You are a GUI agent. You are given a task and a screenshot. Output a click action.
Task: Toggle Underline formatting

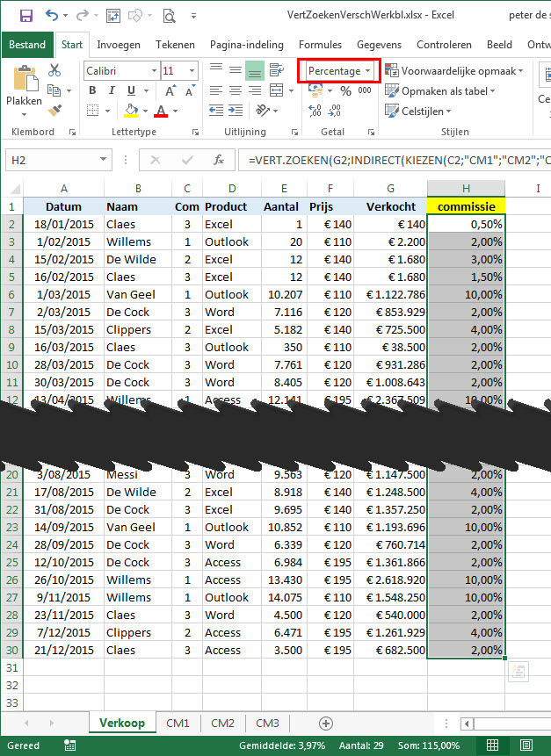coord(131,90)
